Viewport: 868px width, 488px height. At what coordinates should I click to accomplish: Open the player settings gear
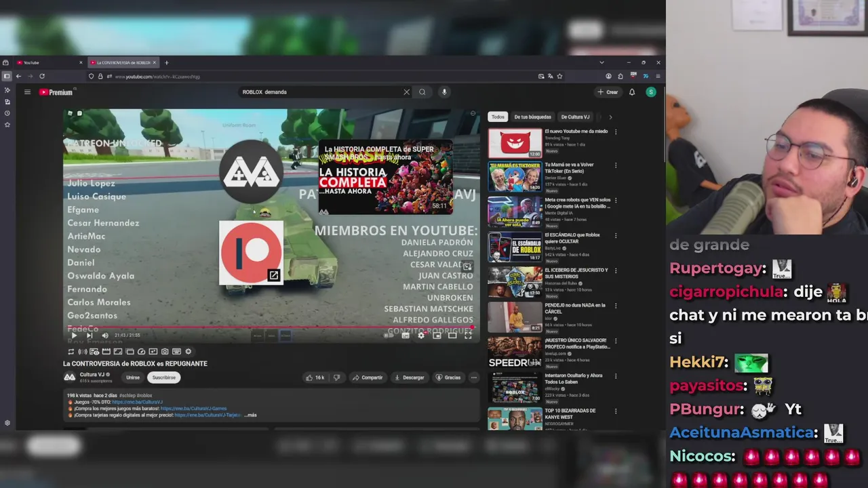pos(421,335)
